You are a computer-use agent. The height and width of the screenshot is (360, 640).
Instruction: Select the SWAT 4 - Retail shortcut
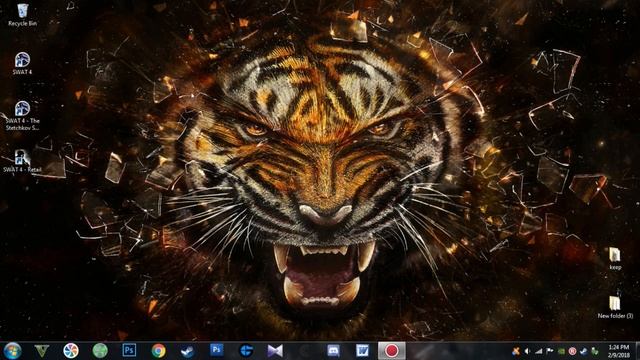click(x=22, y=161)
